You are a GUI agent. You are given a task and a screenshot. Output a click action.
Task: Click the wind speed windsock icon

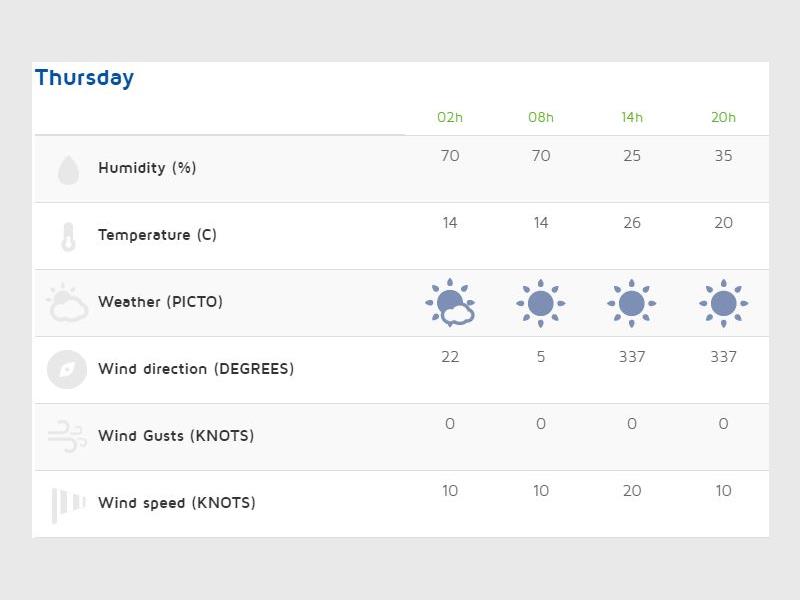point(68,503)
